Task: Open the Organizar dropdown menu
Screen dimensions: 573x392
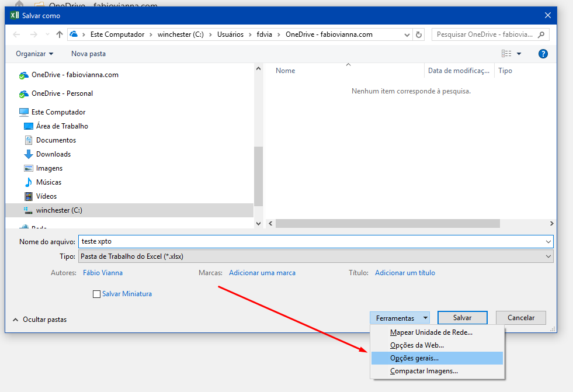Action: pos(34,54)
